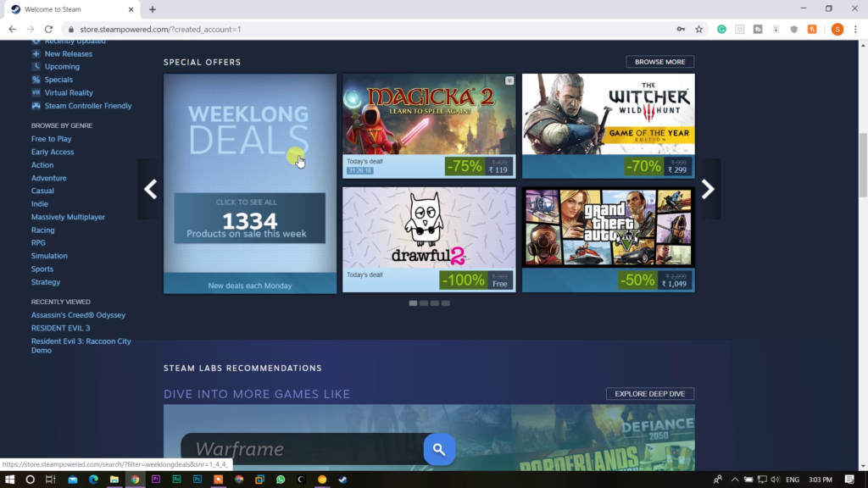Open Windows Start menu
868x488 pixels.
(9, 480)
